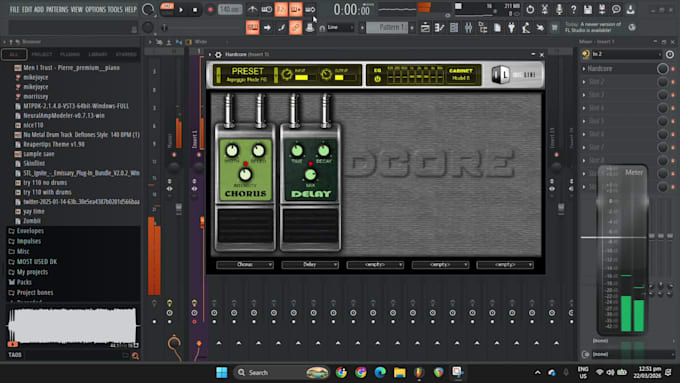Click the tempo tapper icon
The width and height of the screenshot is (680, 383).
(x=526, y=28)
